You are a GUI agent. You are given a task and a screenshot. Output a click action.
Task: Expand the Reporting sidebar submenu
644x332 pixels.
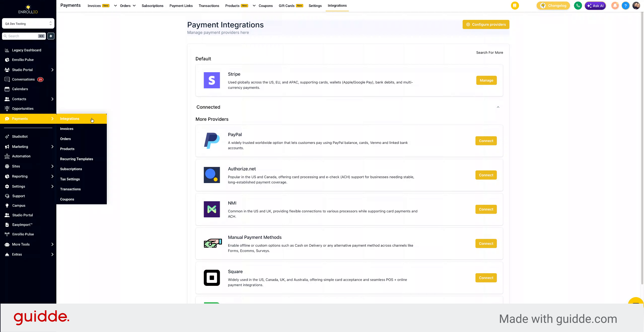tap(52, 176)
